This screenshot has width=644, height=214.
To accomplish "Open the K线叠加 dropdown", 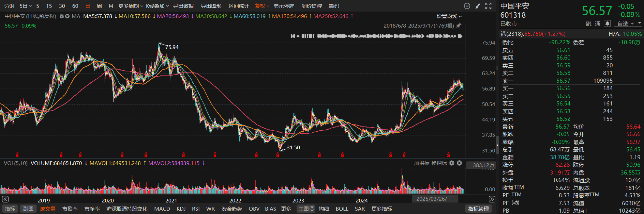I will point(158,6).
